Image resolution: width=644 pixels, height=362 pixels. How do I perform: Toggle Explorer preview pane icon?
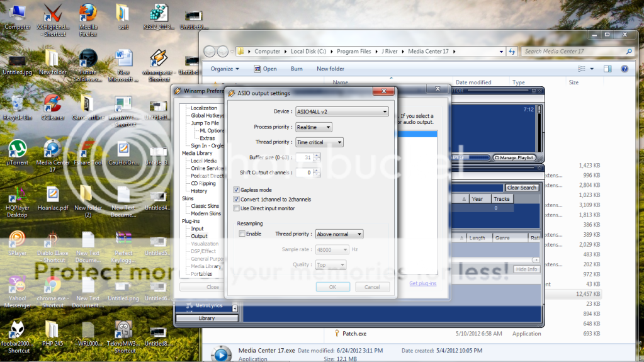point(607,69)
